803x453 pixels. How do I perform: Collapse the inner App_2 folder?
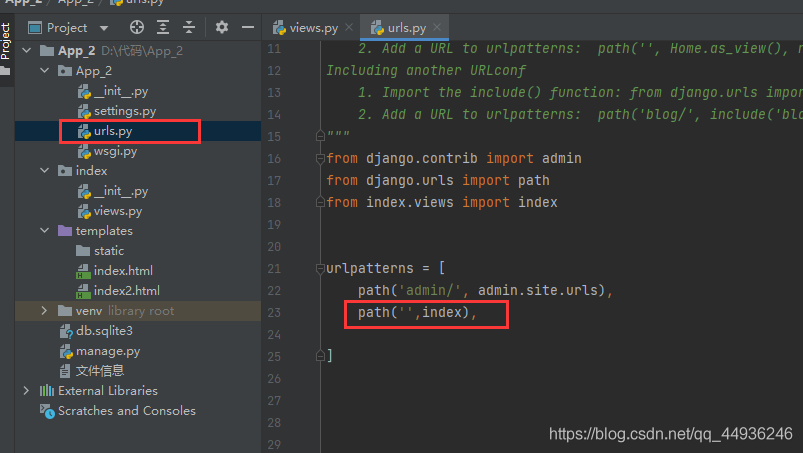45,71
